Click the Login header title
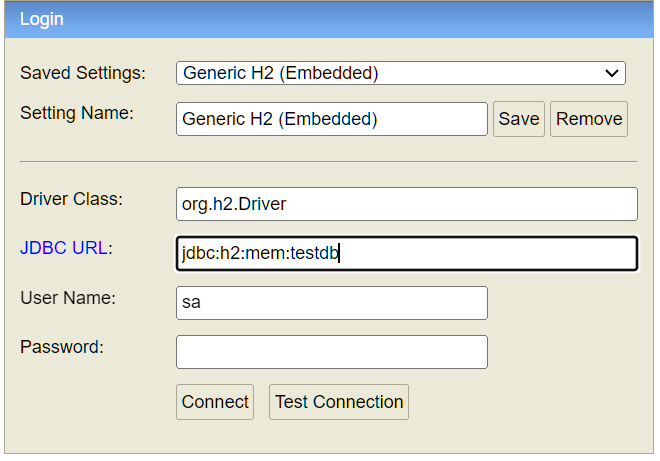Image resolution: width=660 pixels, height=461 pixels. pos(42,19)
